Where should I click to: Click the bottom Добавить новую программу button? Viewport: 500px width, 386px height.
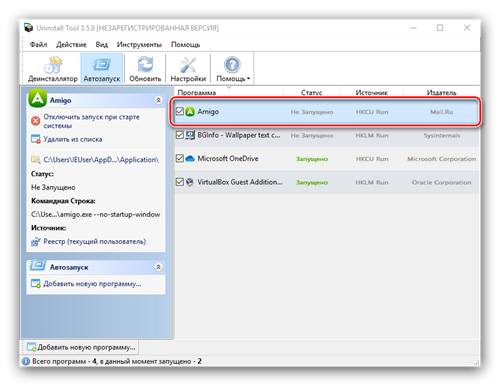81,347
